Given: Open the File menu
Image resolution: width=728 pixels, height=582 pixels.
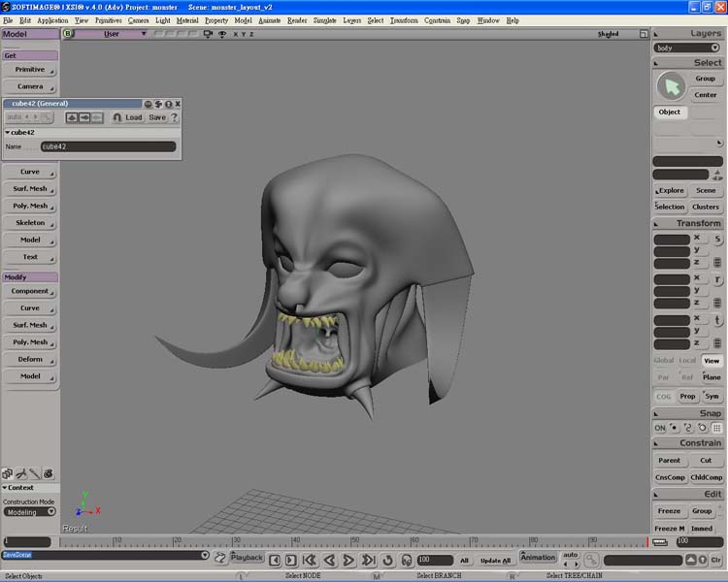Looking at the screenshot, I should tap(8, 20).
